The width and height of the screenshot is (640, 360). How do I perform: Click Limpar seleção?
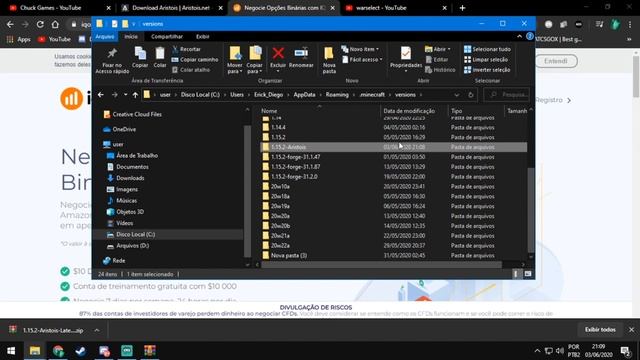[486, 60]
